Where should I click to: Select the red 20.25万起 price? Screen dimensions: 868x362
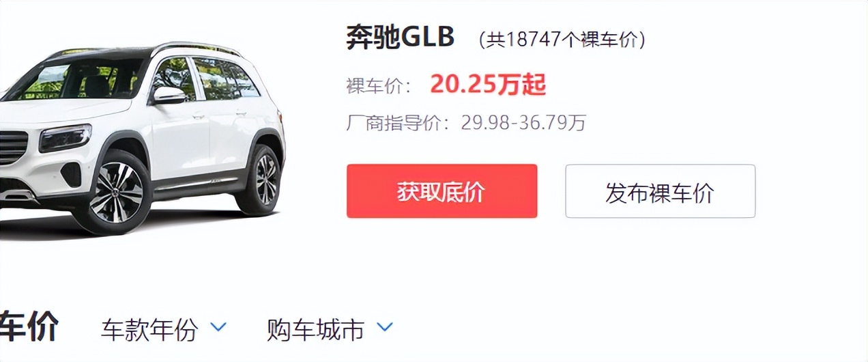(488, 85)
